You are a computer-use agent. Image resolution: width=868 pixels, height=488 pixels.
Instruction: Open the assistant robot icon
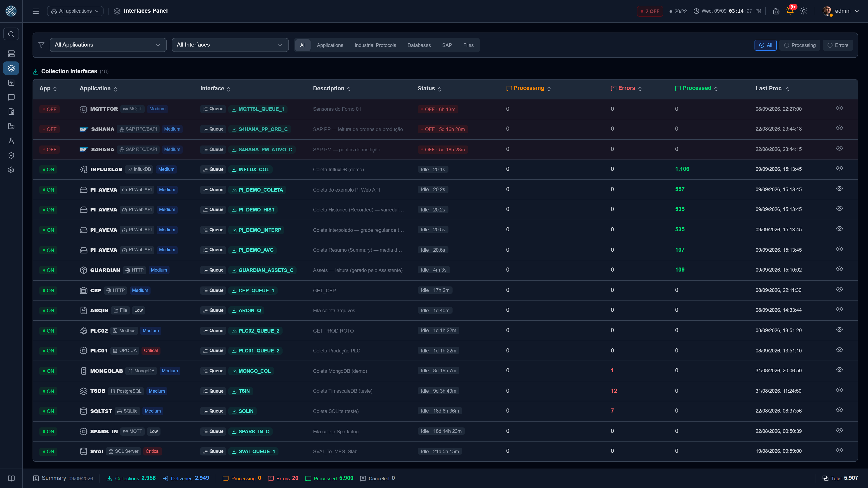pos(776,11)
